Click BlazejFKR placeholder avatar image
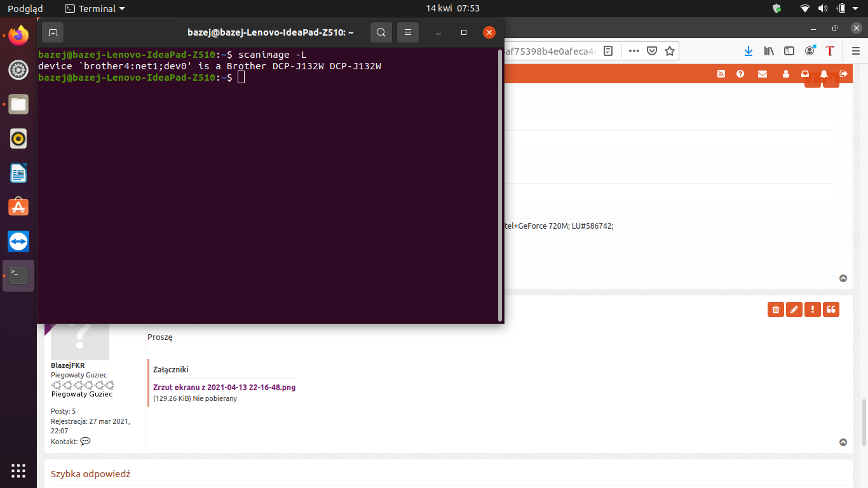868x488 pixels. [80, 342]
